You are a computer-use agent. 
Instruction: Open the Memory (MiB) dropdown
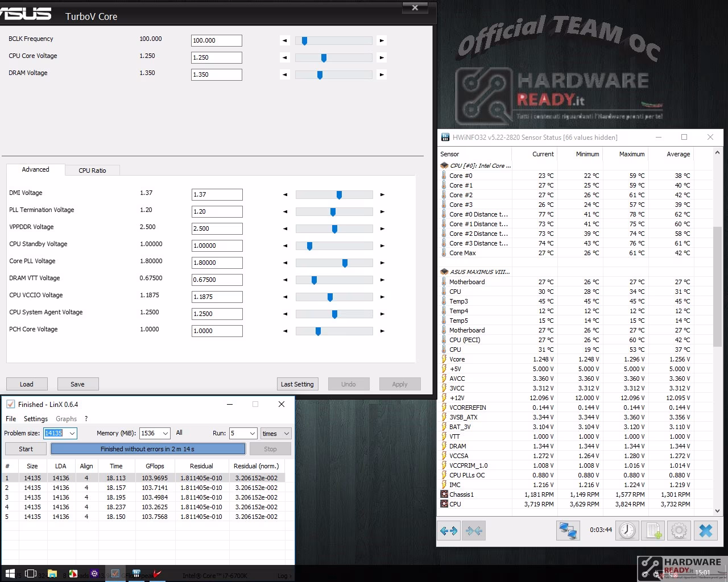point(165,433)
